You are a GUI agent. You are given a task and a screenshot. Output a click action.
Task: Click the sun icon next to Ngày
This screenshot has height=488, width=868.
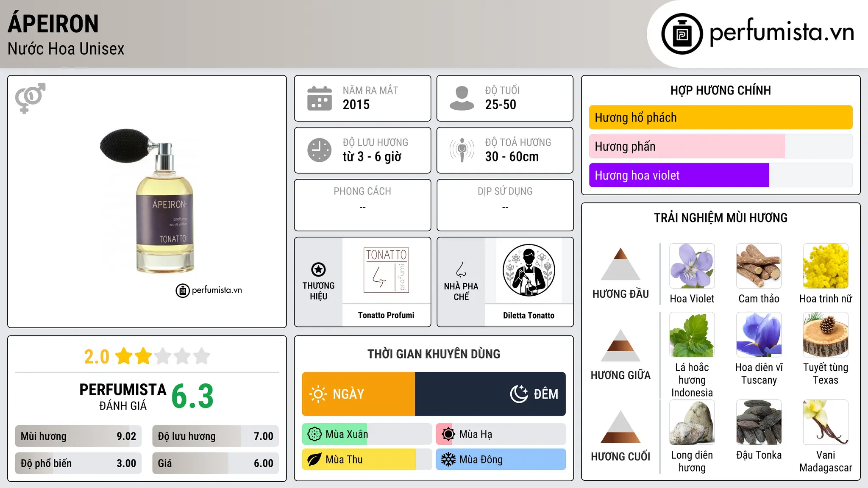[318, 394]
